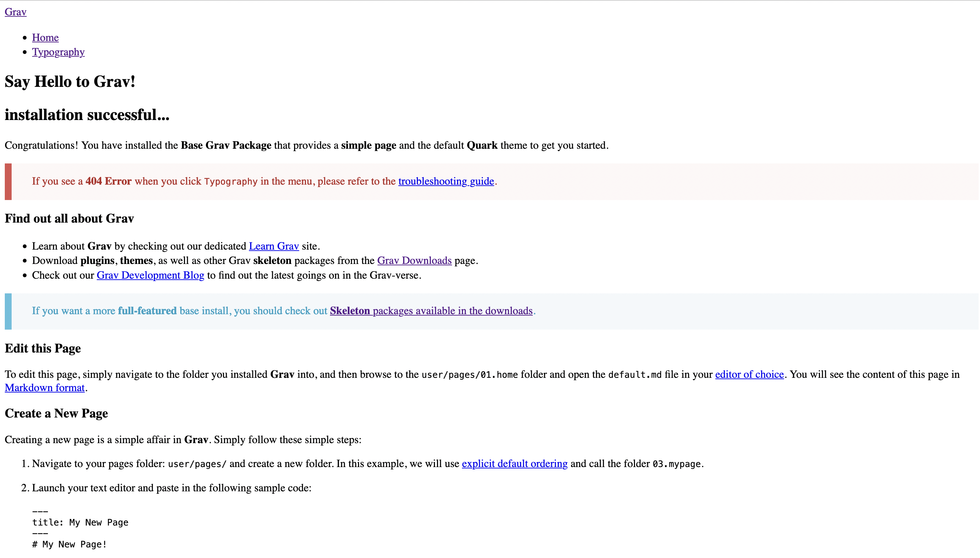Select the sample code title: My New Page
The image size is (980, 558).
(80, 522)
